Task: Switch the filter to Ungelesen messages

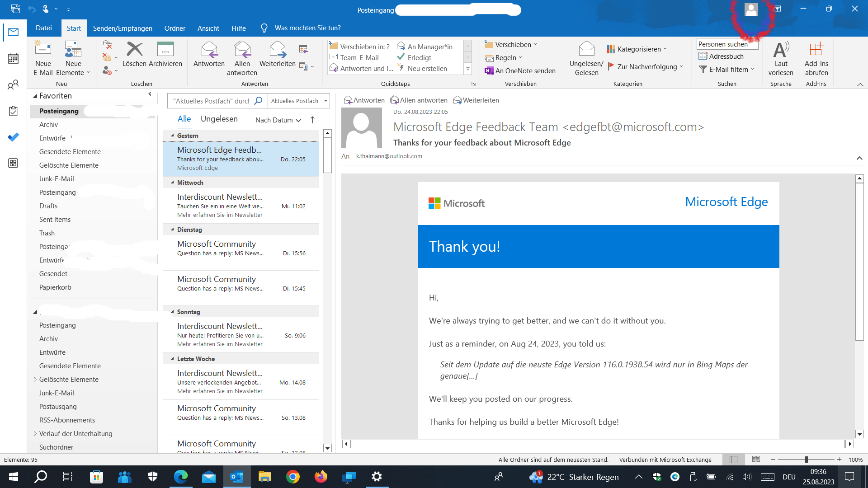Action: (219, 119)
